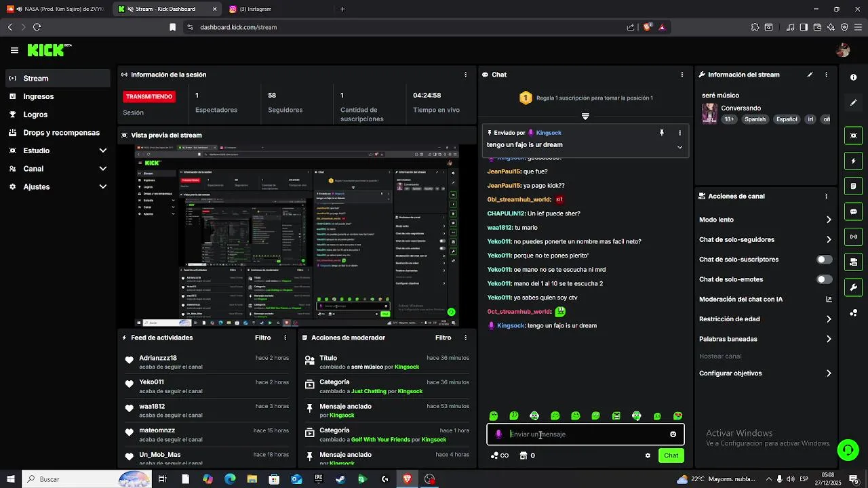Toggle the moderator actions widget icon in right rail

tap(853, 262)
